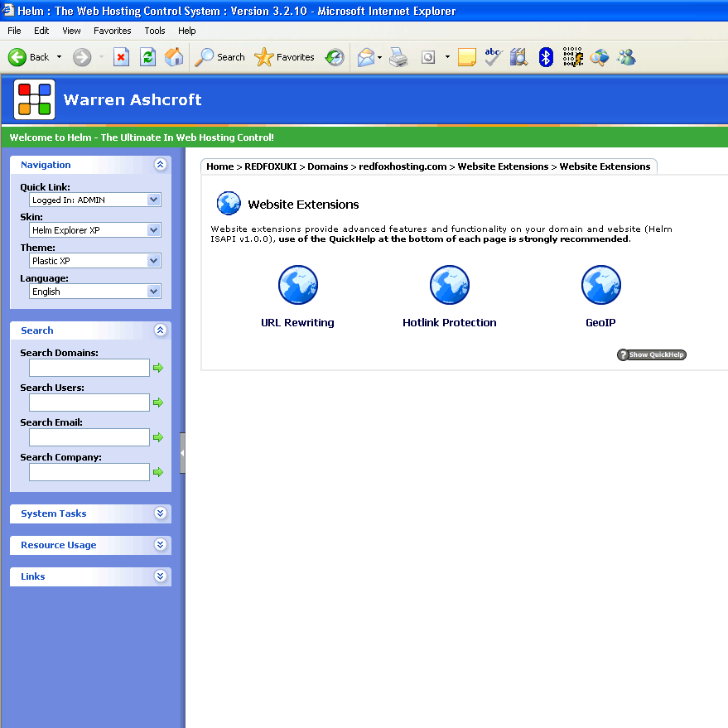This screenshot has width=728, height=728.
Task: Click the Bluetooth toolbar icon
Action: tap(546, 58)
